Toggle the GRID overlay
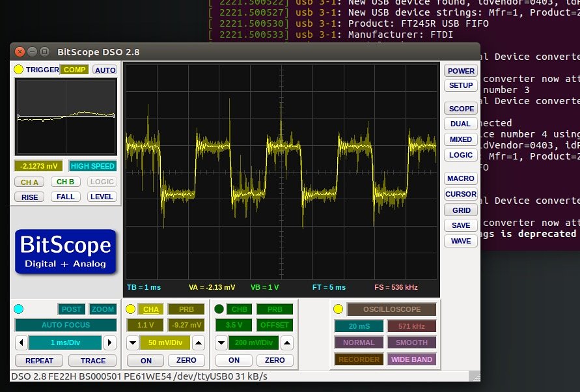 pyautogui.click(x=461, y=210)
